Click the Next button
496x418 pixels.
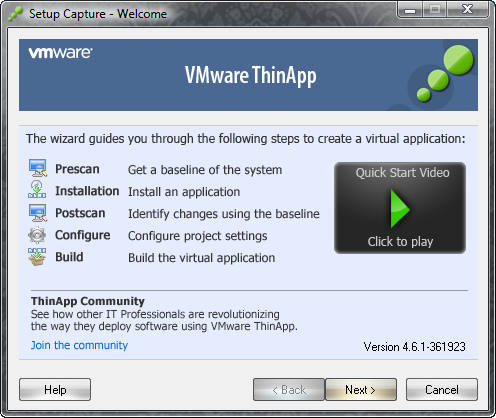click(x=361, y=389)
